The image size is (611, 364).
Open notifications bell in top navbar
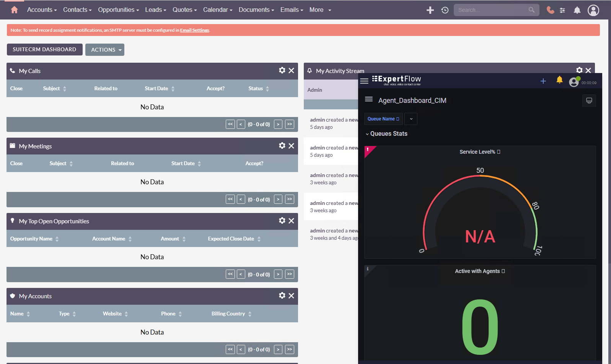577,10
